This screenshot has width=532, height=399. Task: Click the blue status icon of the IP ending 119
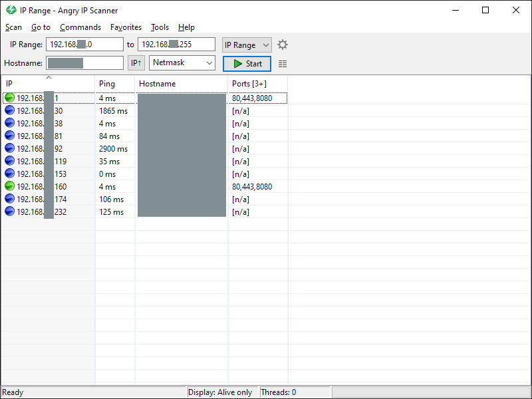click(9, 161)
